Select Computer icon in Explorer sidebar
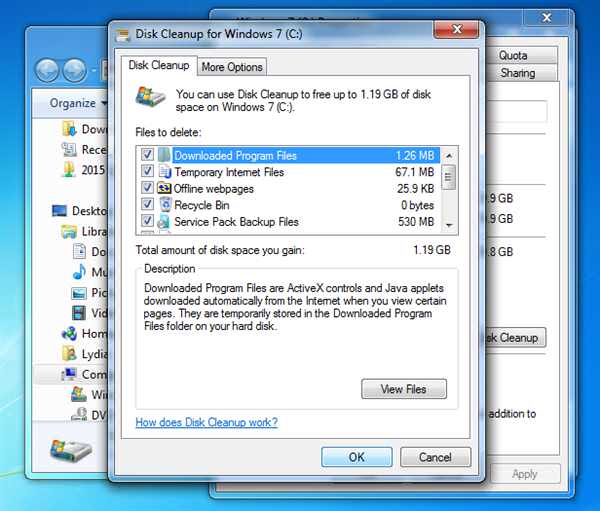Image resolution: width=600 pixels, height=511 pixels. [69, 374]
